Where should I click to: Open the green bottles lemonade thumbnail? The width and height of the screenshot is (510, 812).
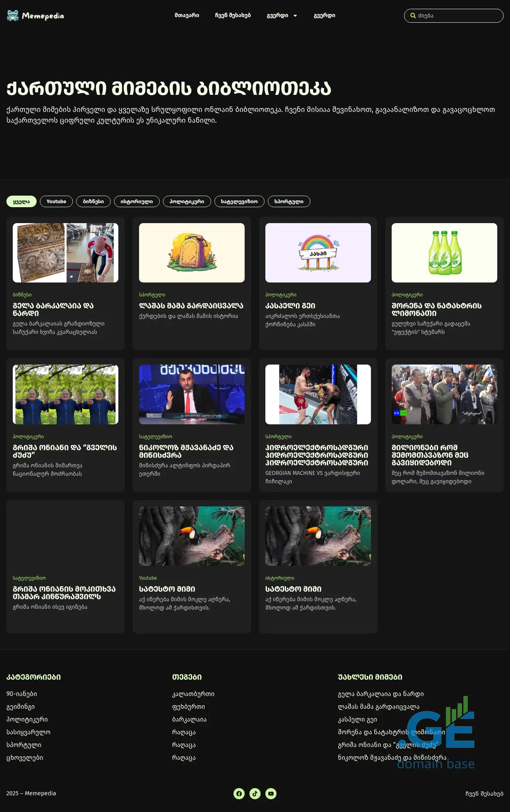[x=444, y=253]
